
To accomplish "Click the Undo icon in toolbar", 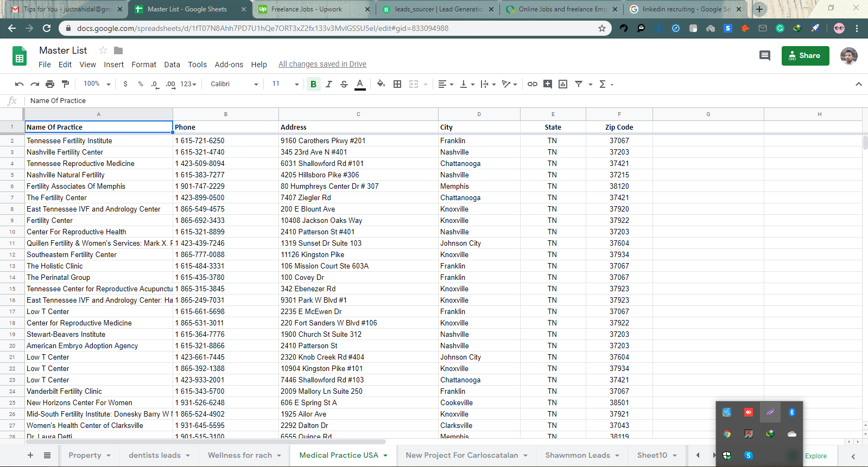I will click(20, 84).
